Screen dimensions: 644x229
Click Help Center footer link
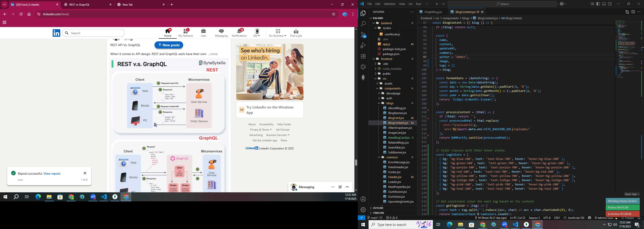point(284,125)
